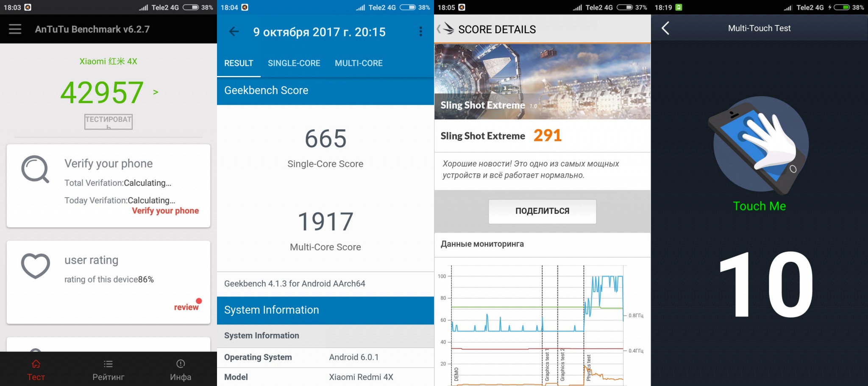Click the 1917 Multi-Core Score value
Viewport: 868px width, 386px height.
(x=325, y=222)
